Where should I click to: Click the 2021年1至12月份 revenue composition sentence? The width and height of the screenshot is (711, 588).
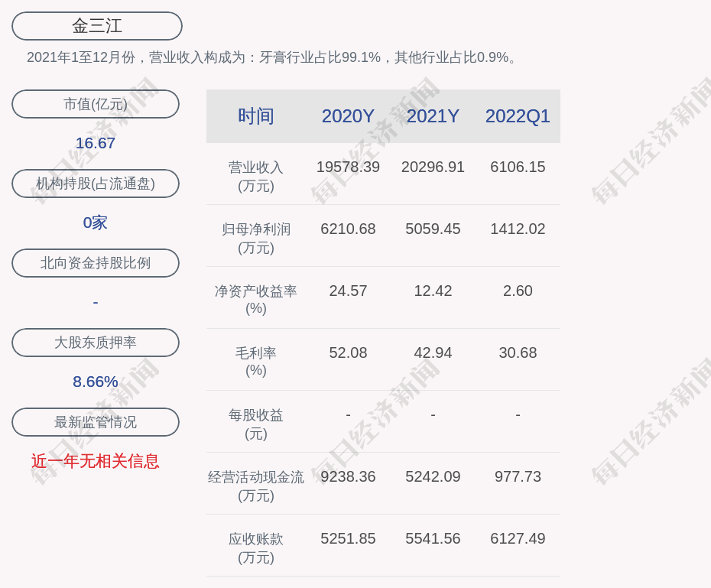pyautogui.click(x=272, y=57)
